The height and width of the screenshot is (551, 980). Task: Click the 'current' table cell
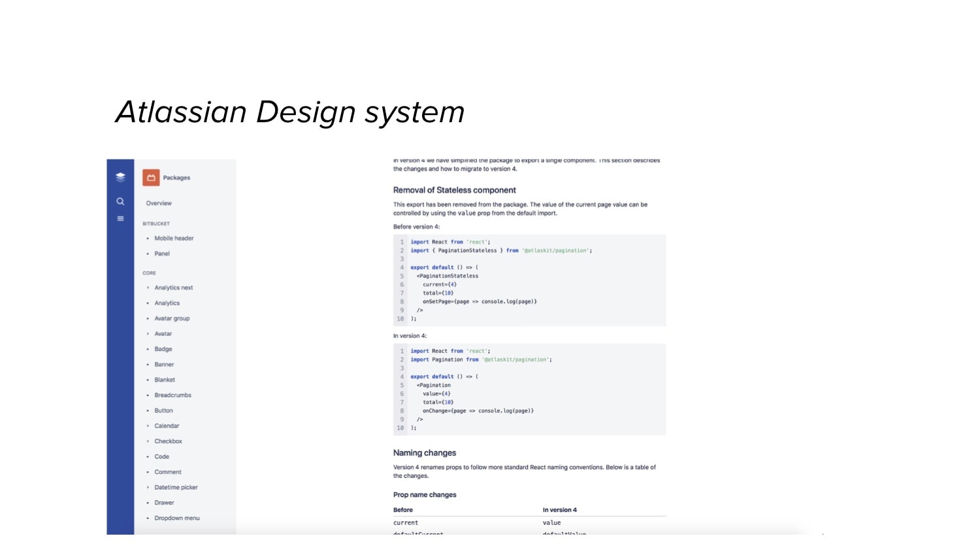(406, 523)
